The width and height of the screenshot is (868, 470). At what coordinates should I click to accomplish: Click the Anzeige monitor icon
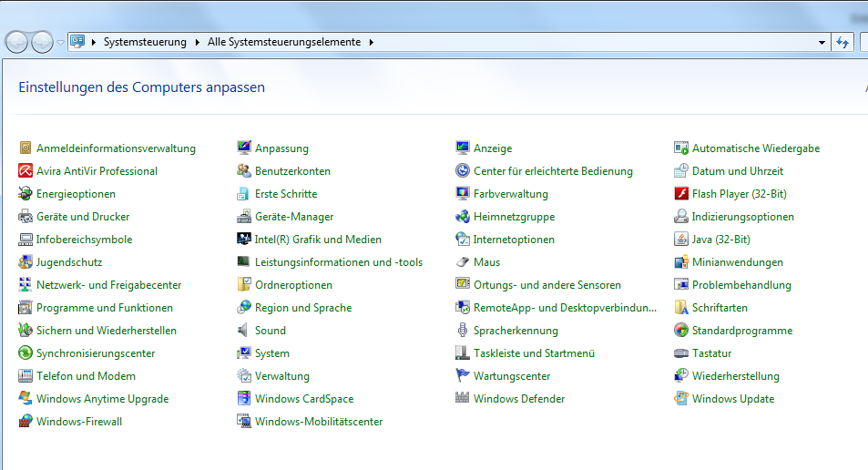tap(463, 148)
